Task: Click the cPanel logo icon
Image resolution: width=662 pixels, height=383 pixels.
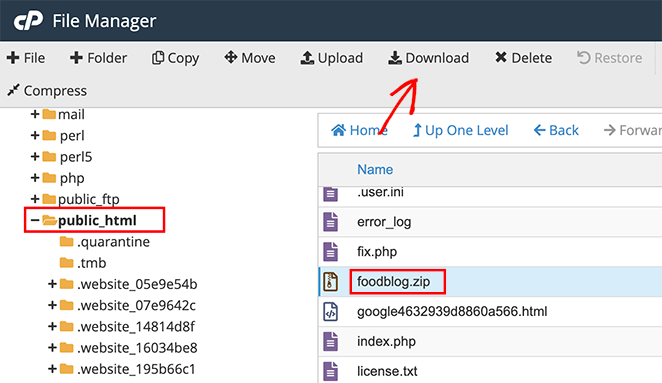Action: pos(28,21)
